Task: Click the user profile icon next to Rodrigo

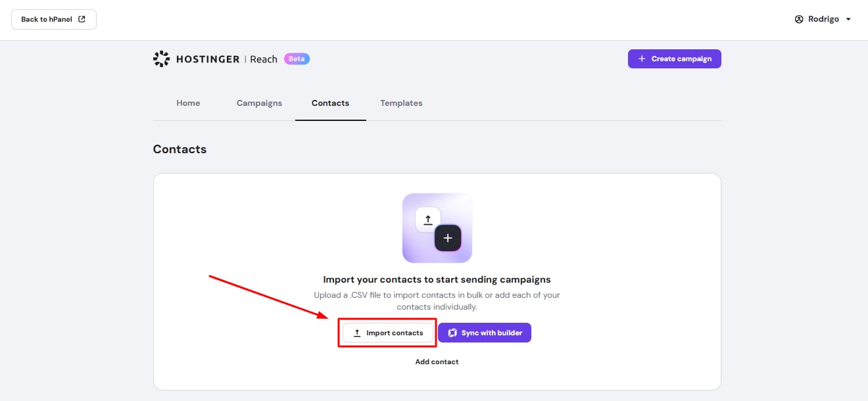Action: 799,19
